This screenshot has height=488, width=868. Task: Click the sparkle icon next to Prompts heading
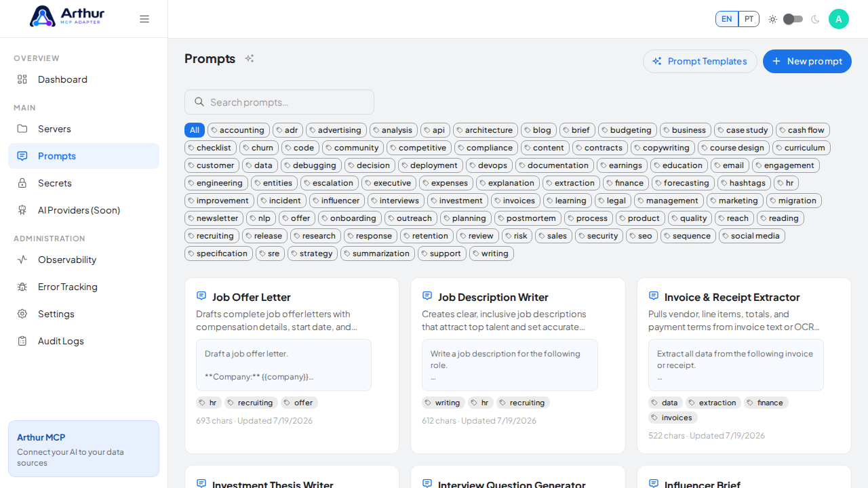pos(250,59)
